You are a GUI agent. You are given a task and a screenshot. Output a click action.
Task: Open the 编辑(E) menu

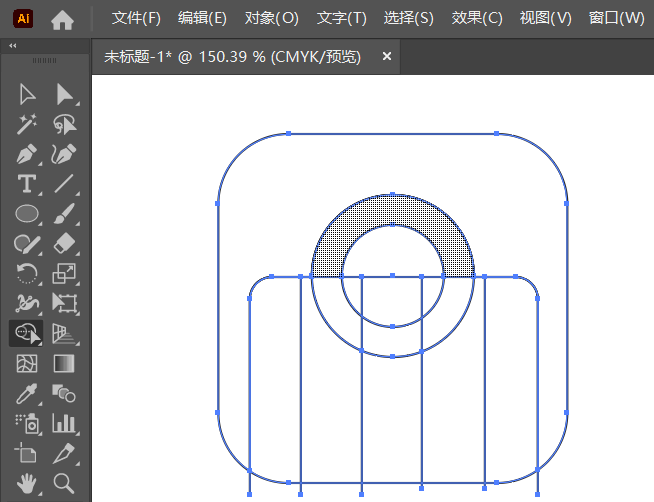202,18
